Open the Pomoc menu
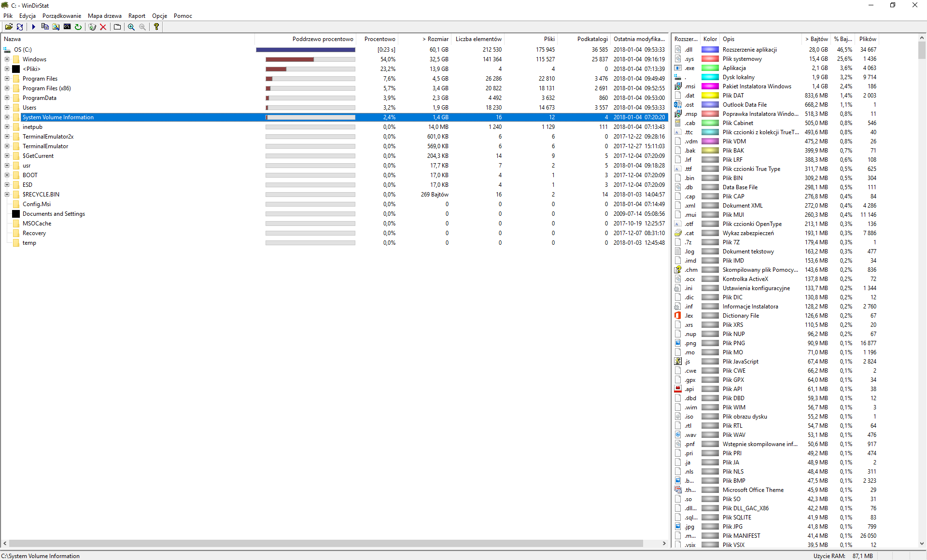Viewport: 927px width, 560px height. pos(183,16)
